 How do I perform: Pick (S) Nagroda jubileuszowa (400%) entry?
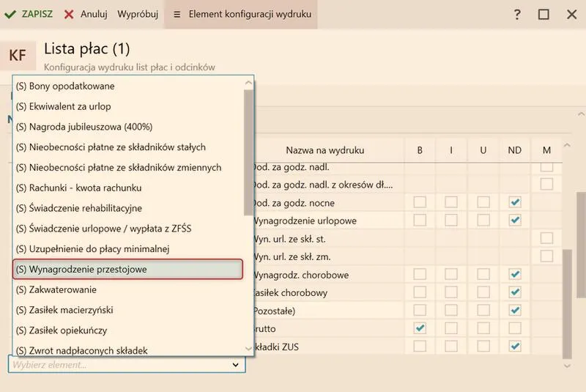point(127,127)
